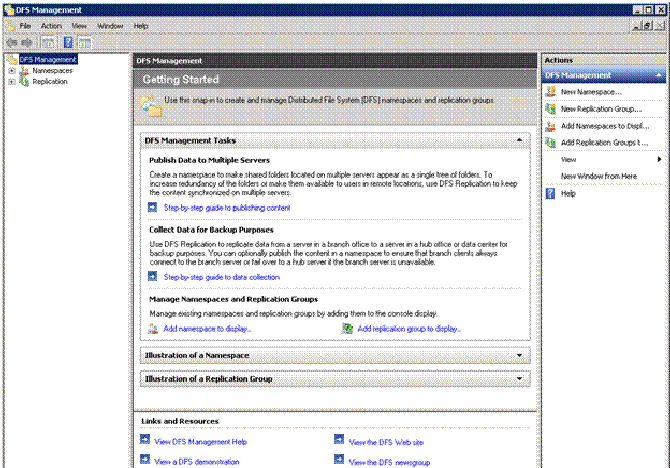This screenshot has height=468, width=670.
Task: Click the Help icon in the Actions pane
Action: (x=551, y=194)
